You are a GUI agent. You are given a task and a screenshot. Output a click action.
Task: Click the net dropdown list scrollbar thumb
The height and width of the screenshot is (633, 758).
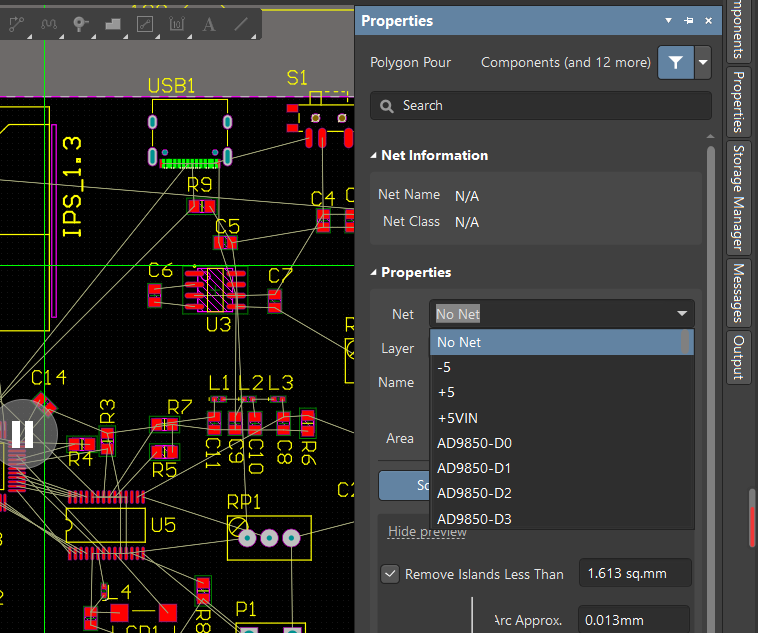685,341
